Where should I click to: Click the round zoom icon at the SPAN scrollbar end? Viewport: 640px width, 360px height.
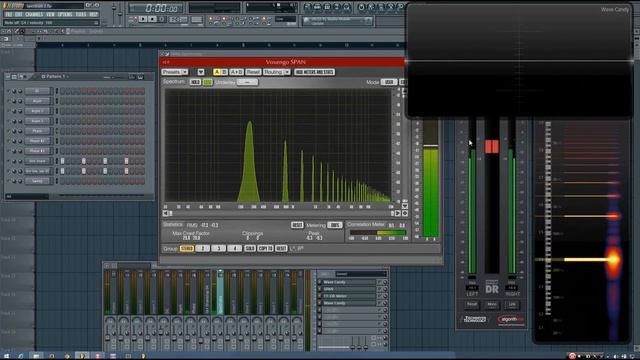pos(404,213)
